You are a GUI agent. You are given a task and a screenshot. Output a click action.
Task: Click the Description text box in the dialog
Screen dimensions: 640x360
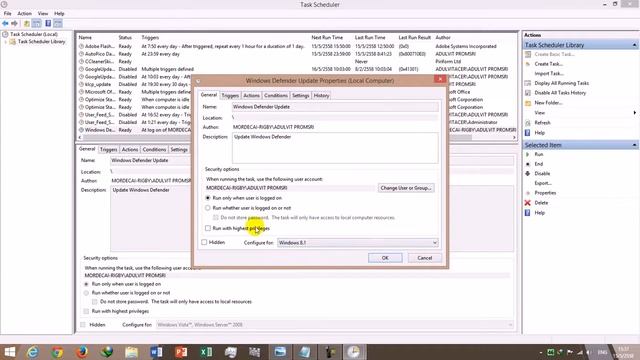pyautogui.click(x=335, y=148)
